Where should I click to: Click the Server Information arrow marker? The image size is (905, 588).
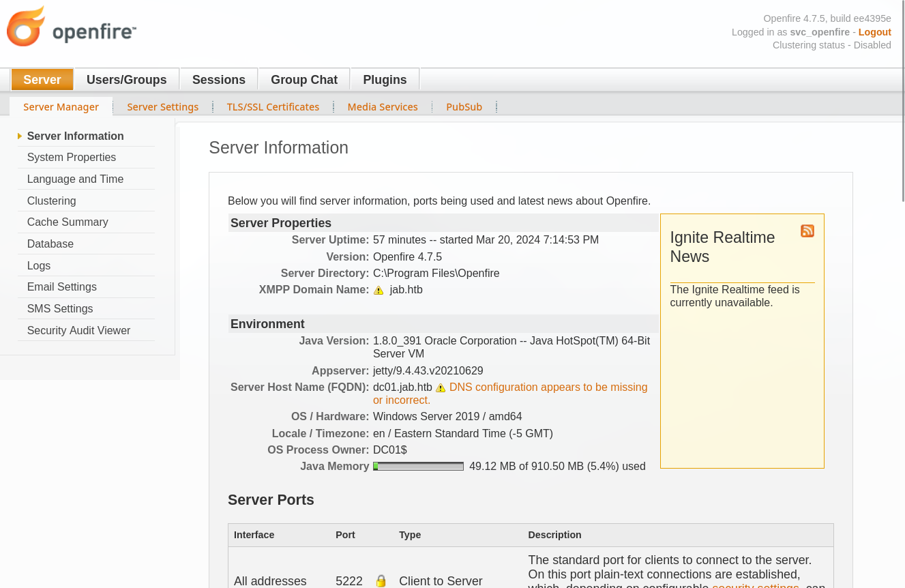(20, 136)
